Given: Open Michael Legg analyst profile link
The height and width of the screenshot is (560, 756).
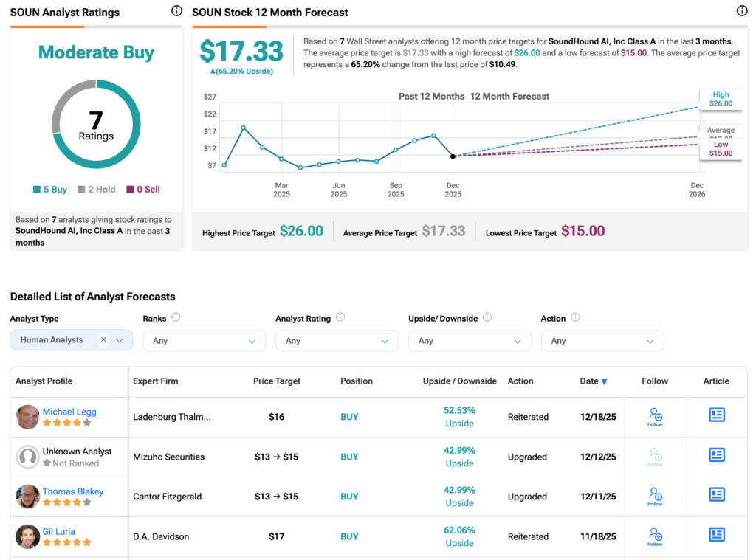Looking at the screenshot, I should tap(69, 412).
